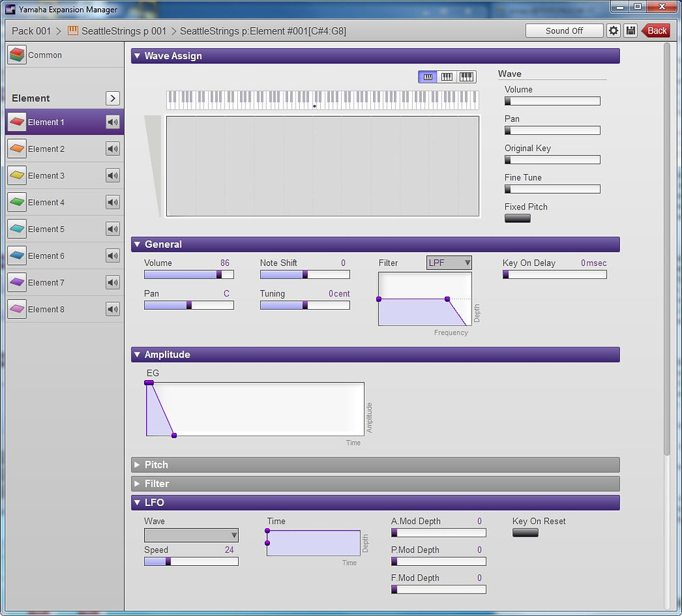Click the save floppy disk icon

click(631, 31)
